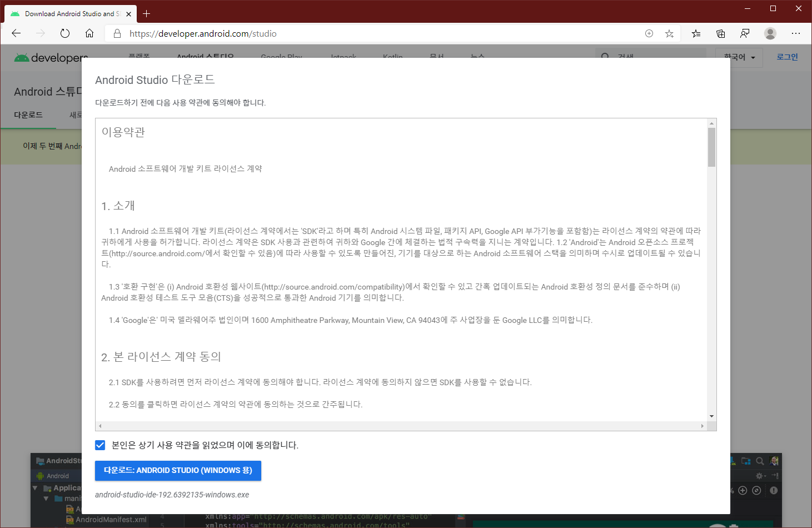
Task: Add this page to favorites
Action: click(670, 33)
